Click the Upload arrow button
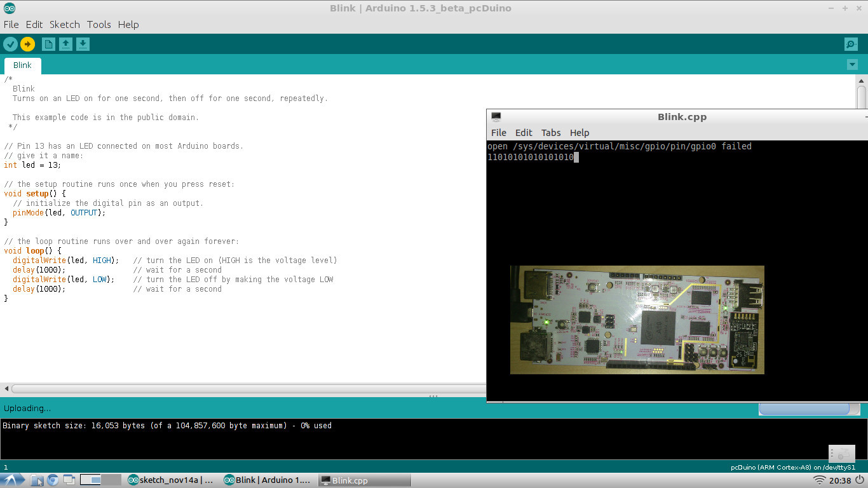The image size is (868, 488). pos(27,44)
